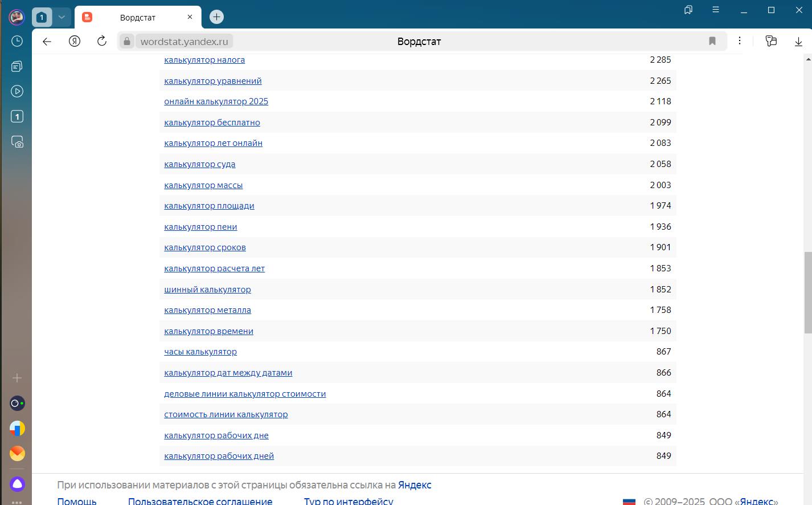The image size is (812, 505).
Task: Click the scrollbar up arrow
Action: coord(807,59)
